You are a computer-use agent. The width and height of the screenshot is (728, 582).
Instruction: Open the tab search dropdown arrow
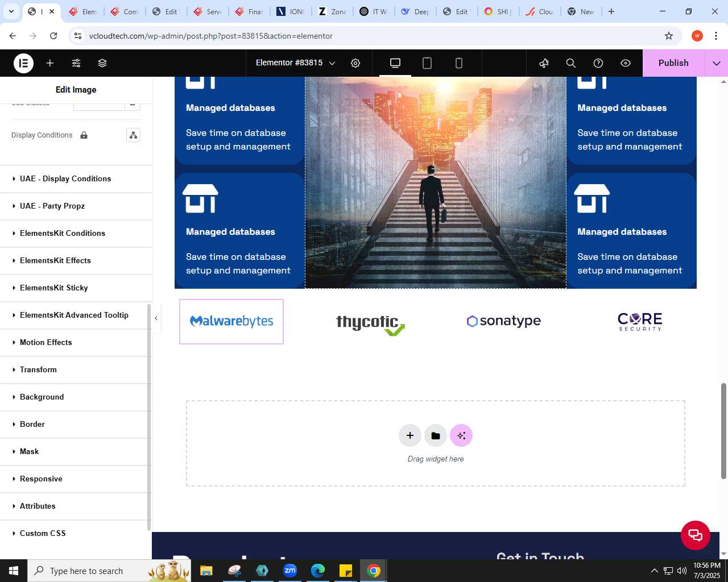point(11,11)
